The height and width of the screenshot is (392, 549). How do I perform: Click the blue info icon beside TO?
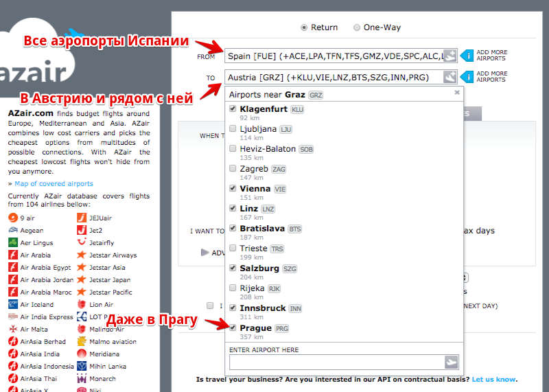tap(467, 77)
